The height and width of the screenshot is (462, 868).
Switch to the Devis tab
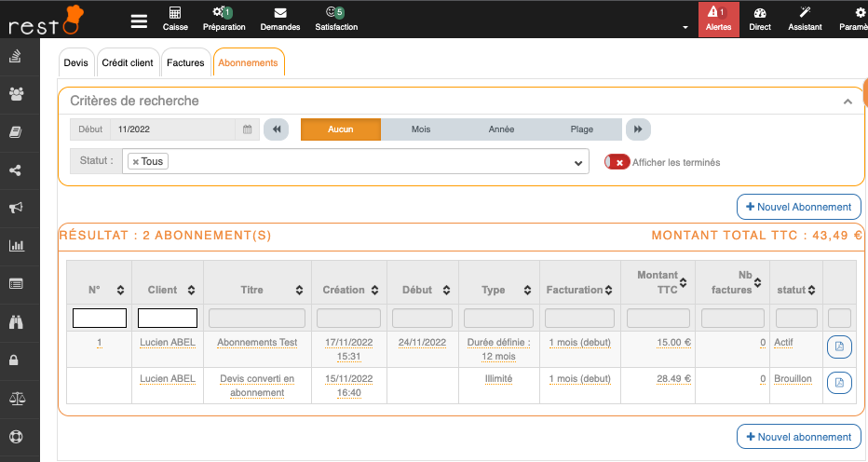point(76,62)
